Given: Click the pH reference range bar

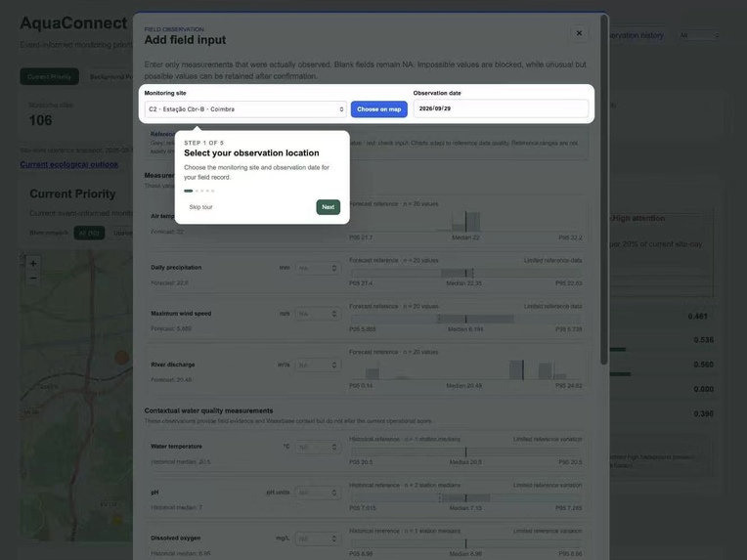Looking at the screenshot, I should coord(466,498).
